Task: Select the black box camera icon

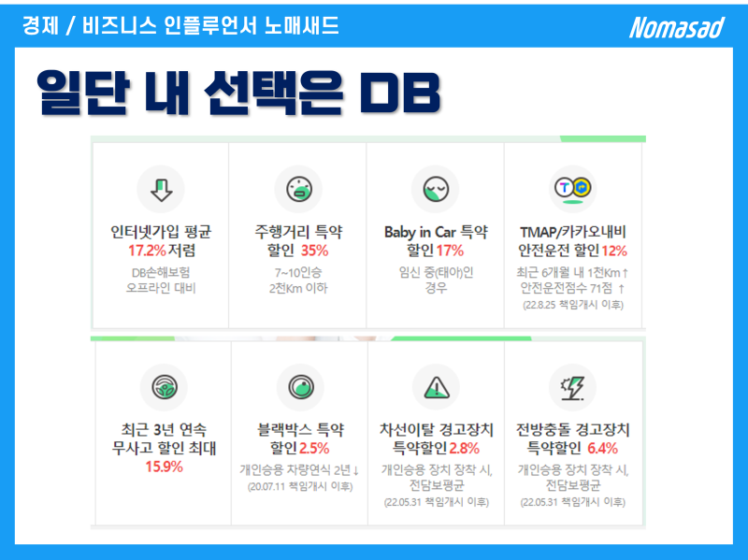Action: pos(300,387)
